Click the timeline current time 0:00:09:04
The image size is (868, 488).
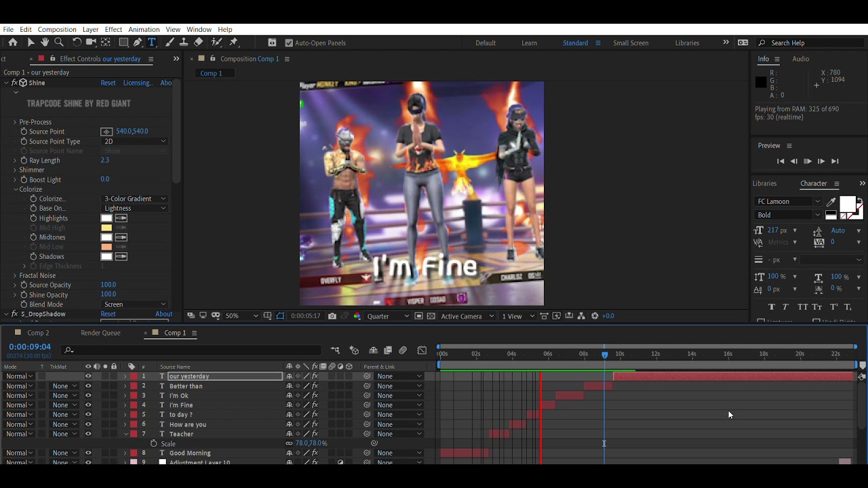(30, 347)
